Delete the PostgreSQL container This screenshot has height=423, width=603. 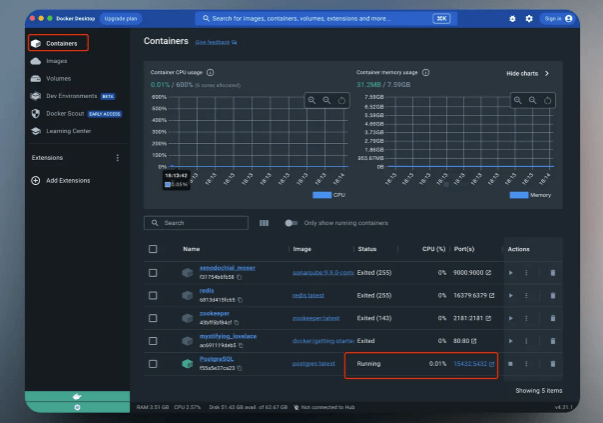tap(553, 364)
